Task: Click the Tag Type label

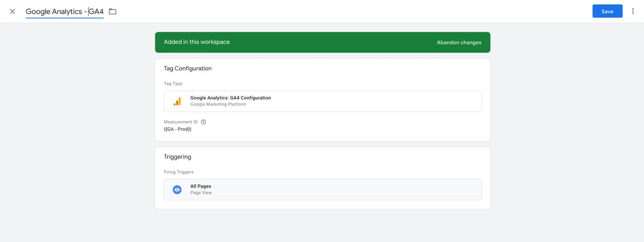Action: (173, 84)
